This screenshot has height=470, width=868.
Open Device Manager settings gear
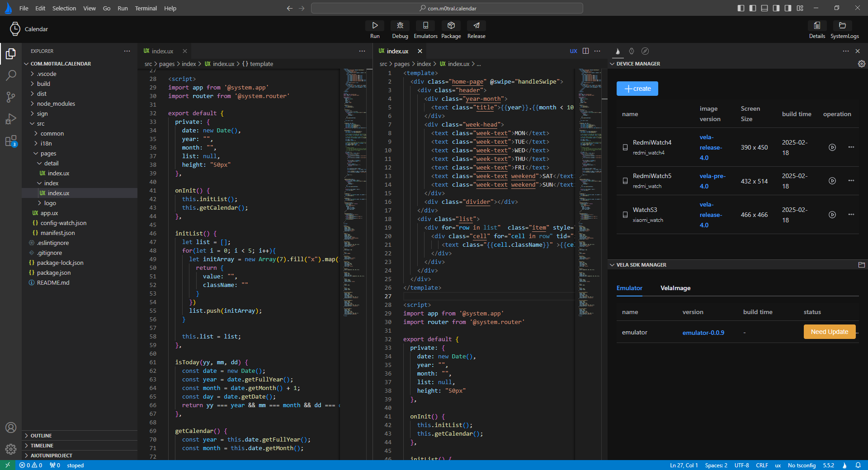861,64
